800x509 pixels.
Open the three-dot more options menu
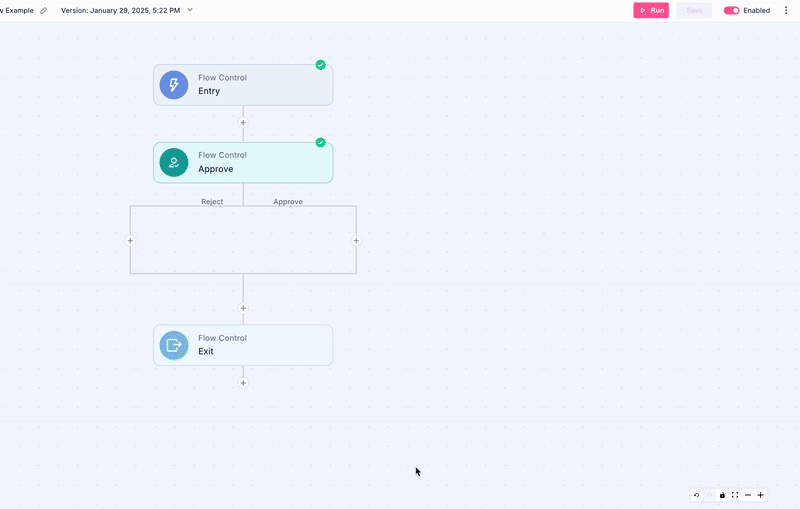[x=786, y=10]
